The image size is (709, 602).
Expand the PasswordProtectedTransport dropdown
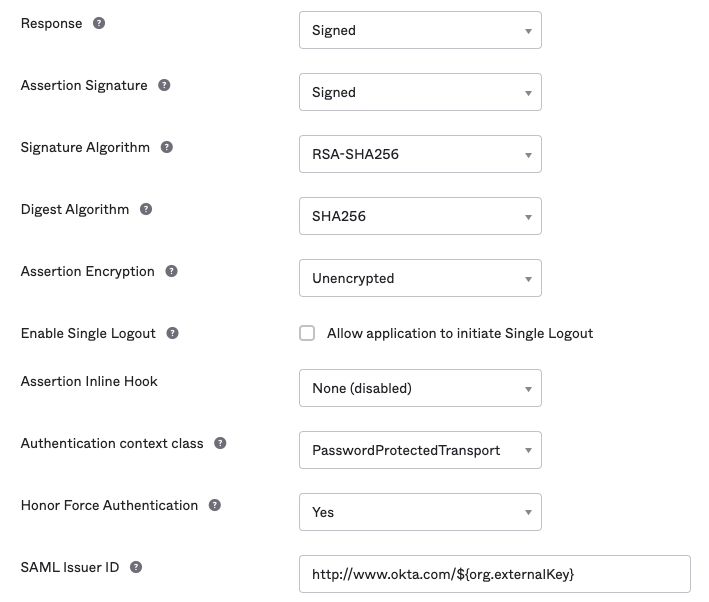(420, 450)
